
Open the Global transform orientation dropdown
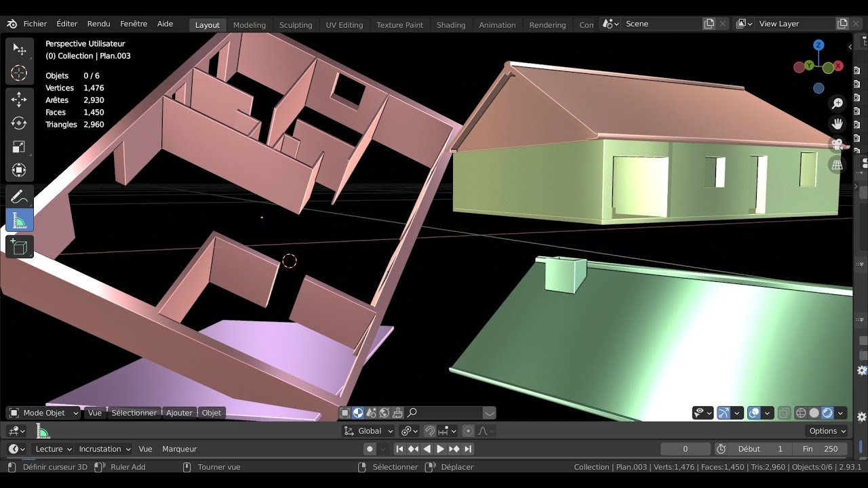click(x=369, y=431)
